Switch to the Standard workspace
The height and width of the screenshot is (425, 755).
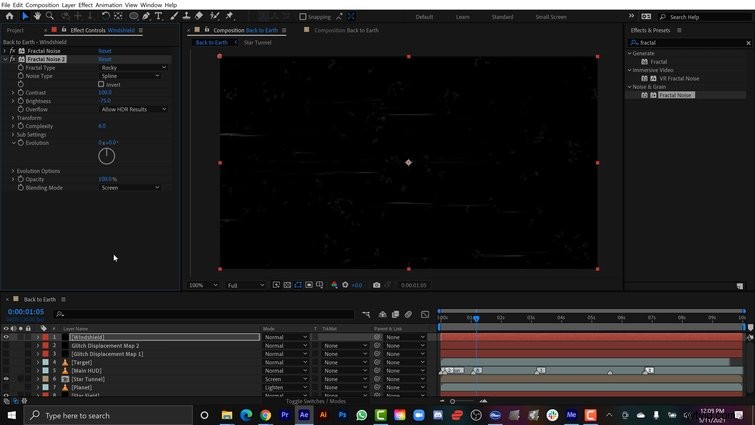coord(502,17)
